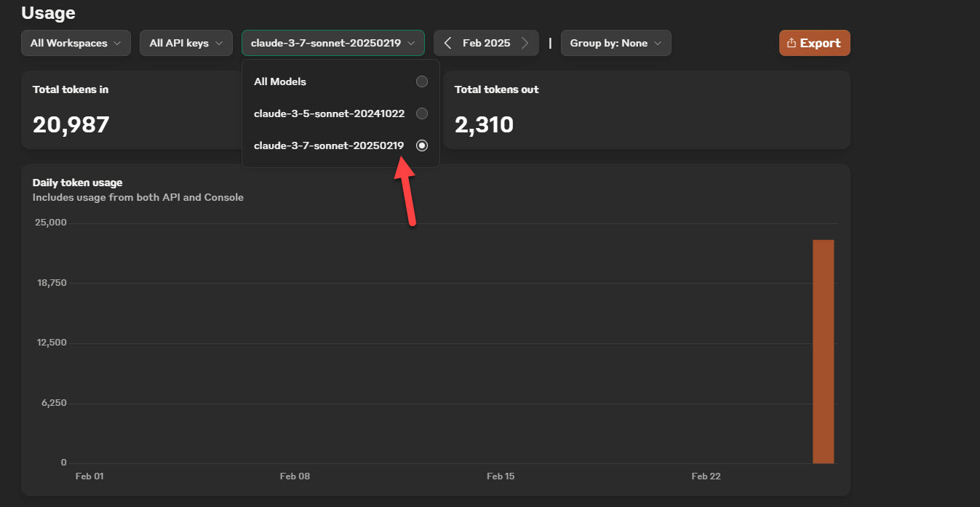Click the 12,500 axis label

[52, 343]
